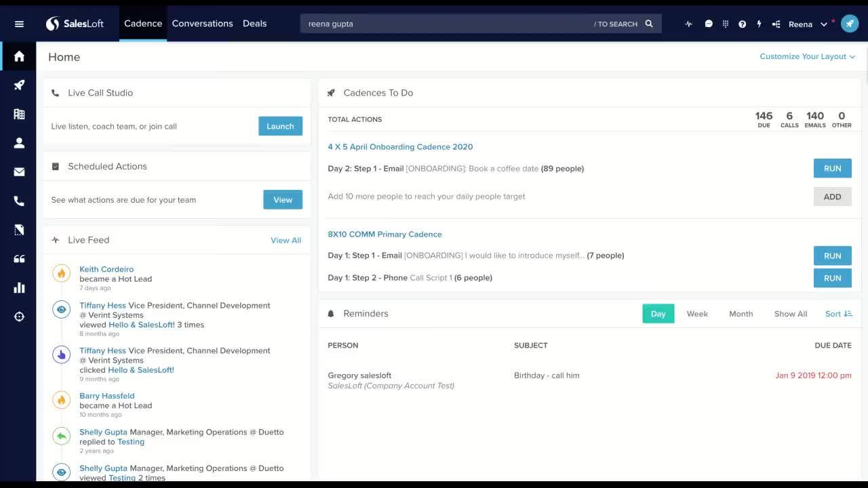Click the DUE DATE column header

point(833,346)
